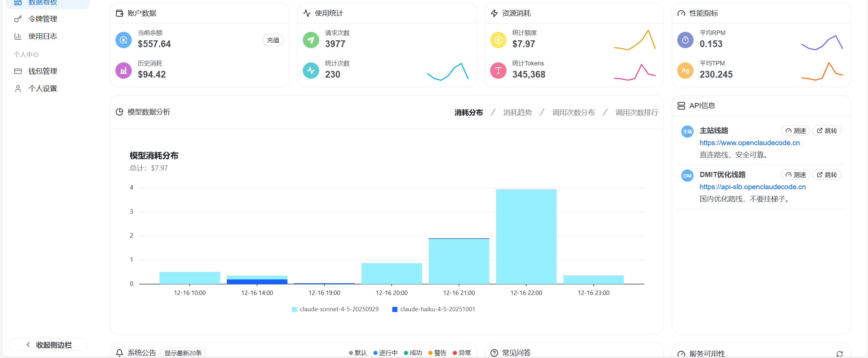Select the 数据看板 dashboard icon
This screenshot has width=868, height=358.
[18, 3]
